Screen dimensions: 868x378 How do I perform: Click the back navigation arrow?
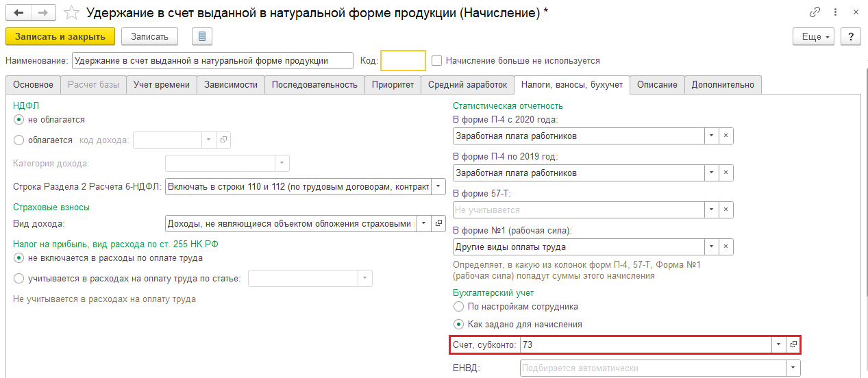point(18,12)
